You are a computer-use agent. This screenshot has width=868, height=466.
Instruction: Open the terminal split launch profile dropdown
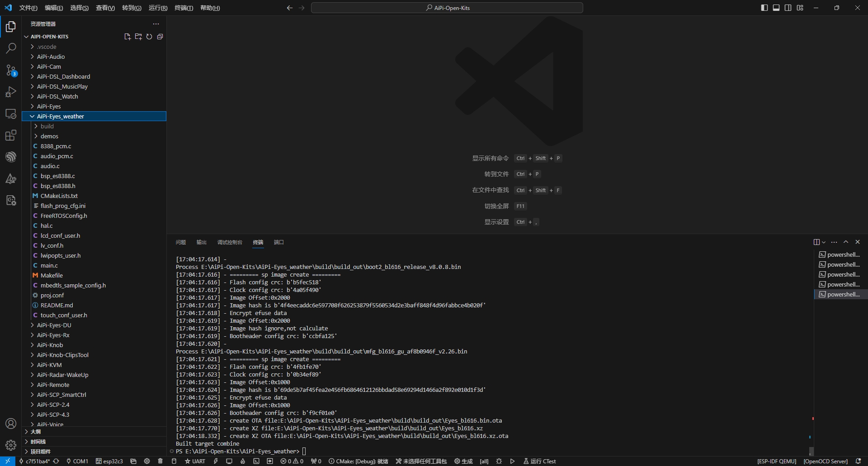coord(824,242)
